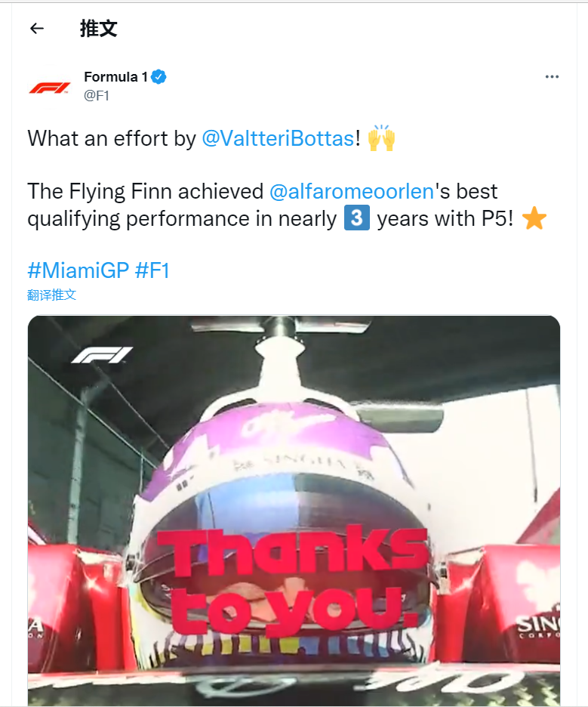Open the #MiamiGP hashtag
The image size is (588, 707).
click(78, 270)
